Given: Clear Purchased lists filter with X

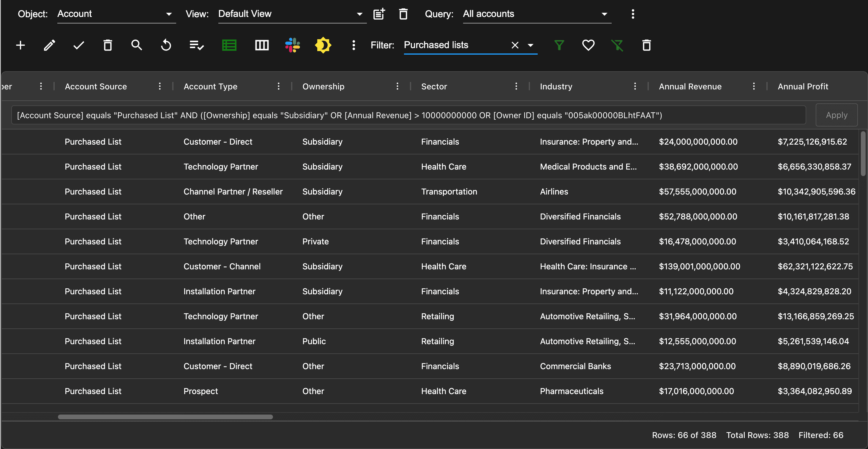Looking at the screenshot, I should [x=515, y=45].
